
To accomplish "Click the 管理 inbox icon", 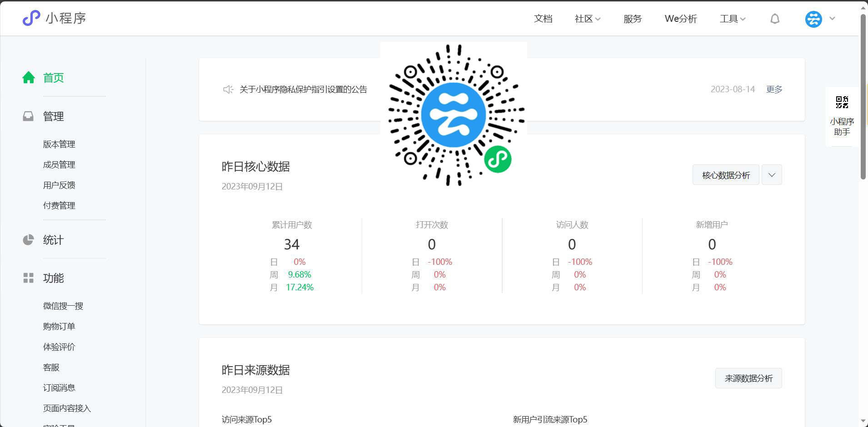I will point(28,116).
